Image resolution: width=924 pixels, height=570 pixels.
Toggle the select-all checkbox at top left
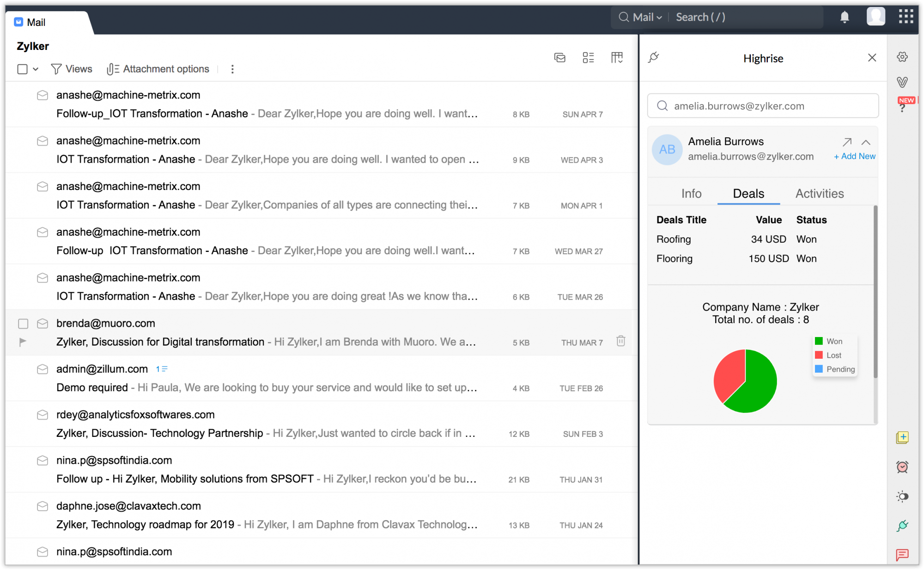(23, 69)
